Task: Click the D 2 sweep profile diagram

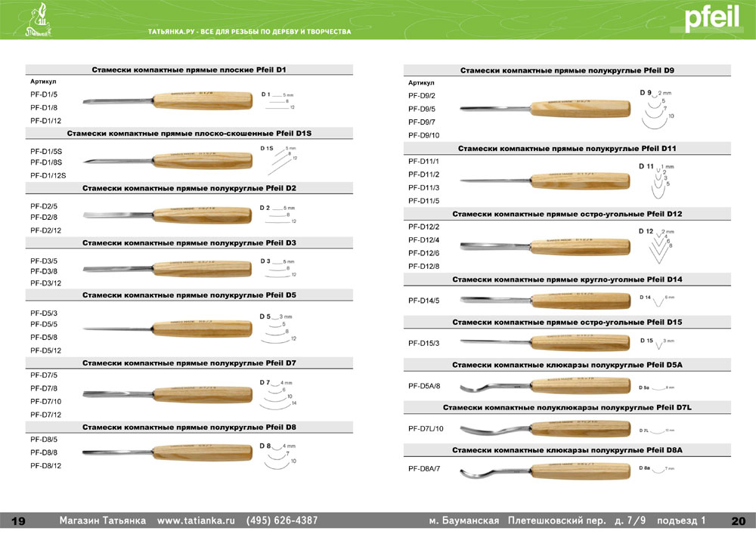Action: tap(278, 215)
